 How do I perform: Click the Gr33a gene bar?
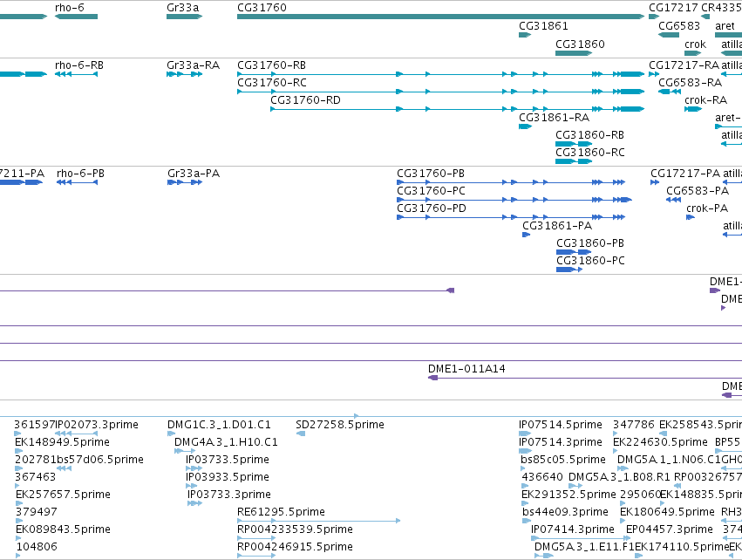(185, 17)
